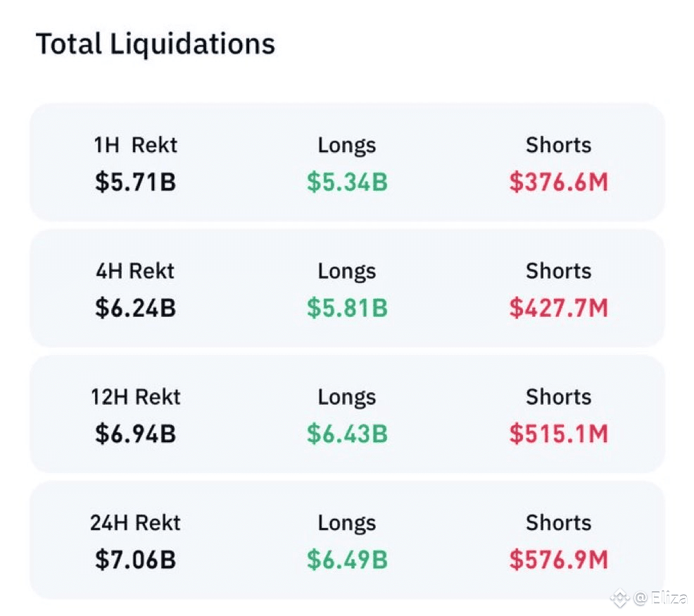Click the Binance logo watermark icon
Image resolution: width=694 pixels, height=616 pixels.
tap(619, 598)
